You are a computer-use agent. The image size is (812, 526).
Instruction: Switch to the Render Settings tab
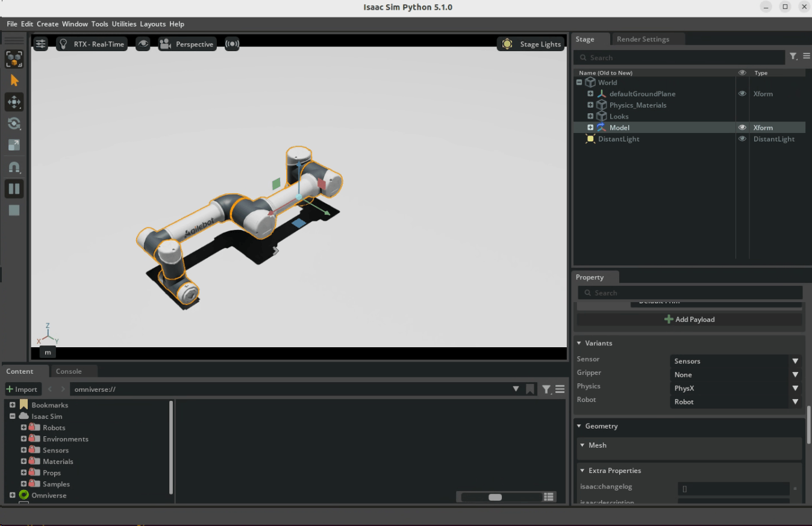point(643,39)
